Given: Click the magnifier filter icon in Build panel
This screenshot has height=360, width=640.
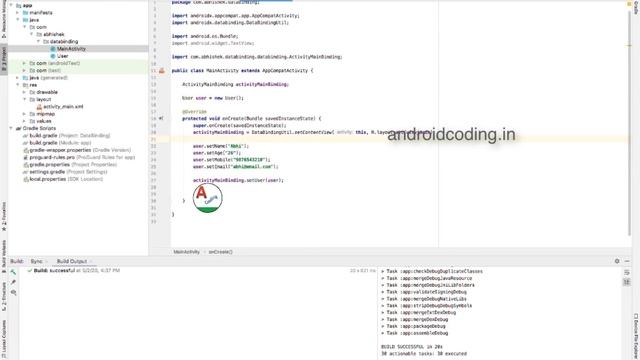Looking at the screenshot, I should click(x=13, y=293).
